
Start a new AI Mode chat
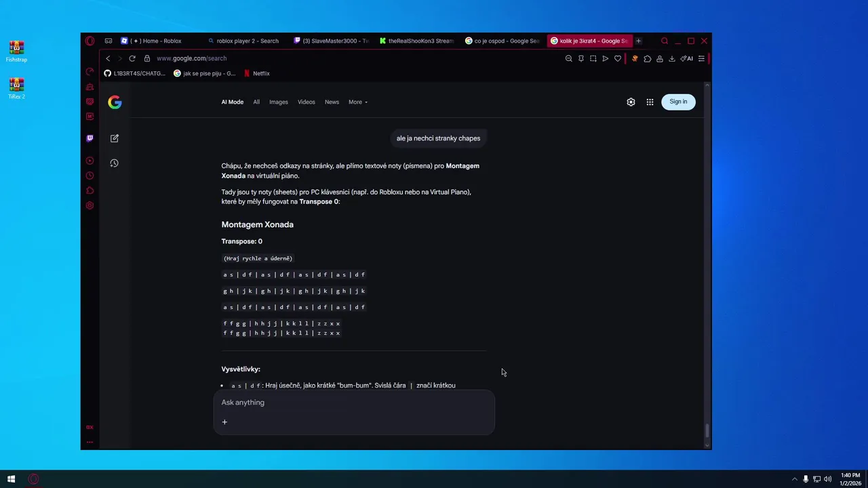(115, 138)
